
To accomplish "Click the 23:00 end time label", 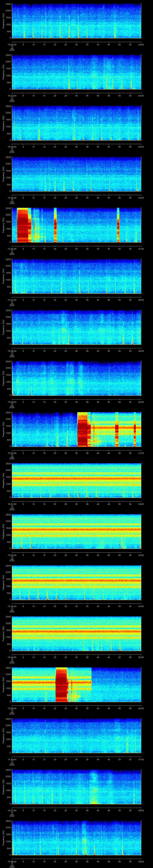I will pos(141,44).
